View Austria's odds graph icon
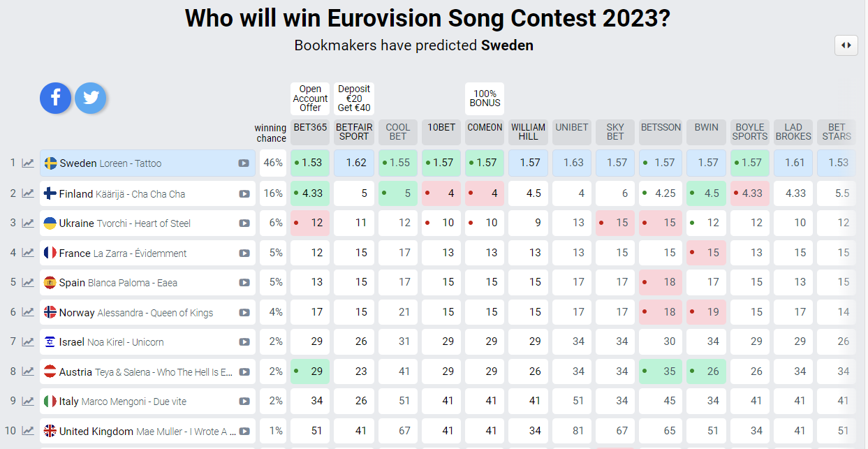Viewport: 868px width, 449px height. click(x=28, y=372)
